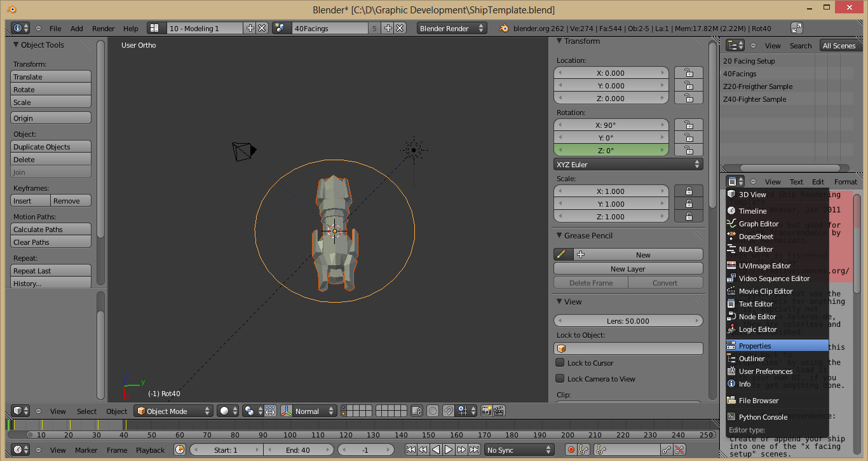Click the Translate button
Image resolution: width=868 pixels, height=461 pixels.
[51, 76]
